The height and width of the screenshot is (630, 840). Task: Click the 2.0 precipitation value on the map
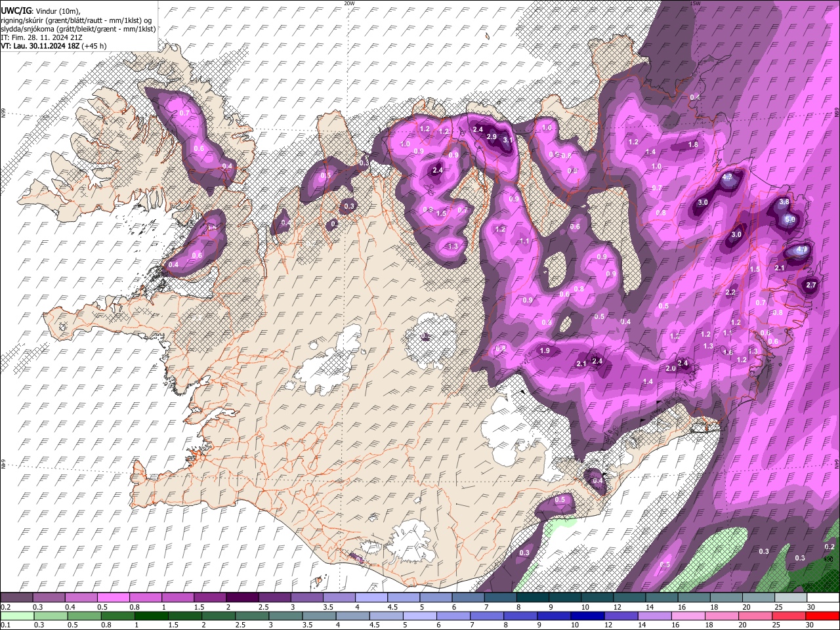click(x=671, y=369)
